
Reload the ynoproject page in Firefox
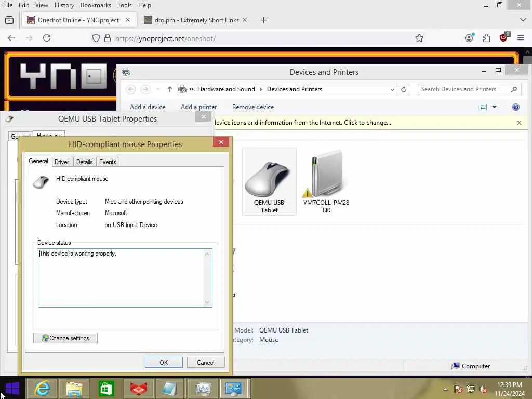click(x=47, y=38)
